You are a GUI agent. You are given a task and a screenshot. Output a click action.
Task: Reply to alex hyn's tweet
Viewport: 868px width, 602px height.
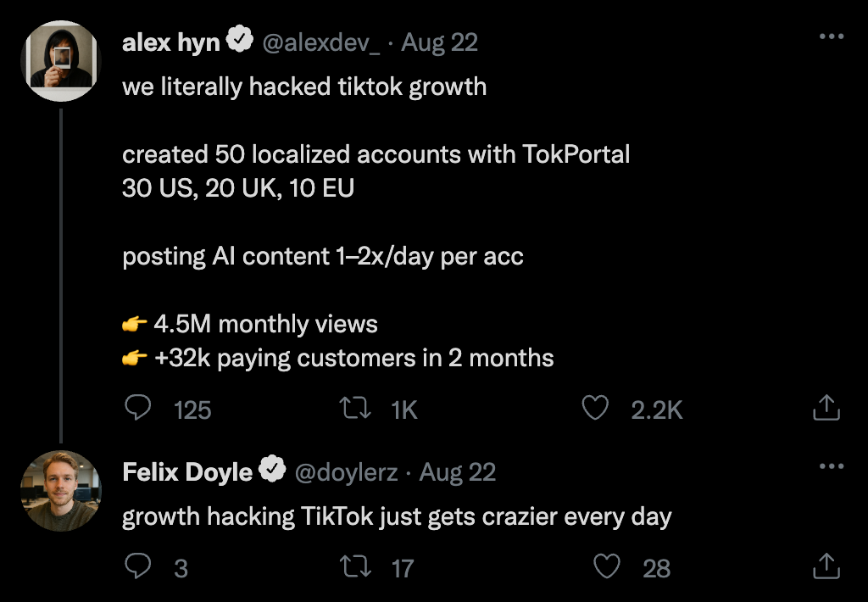[x=137, y=410]
